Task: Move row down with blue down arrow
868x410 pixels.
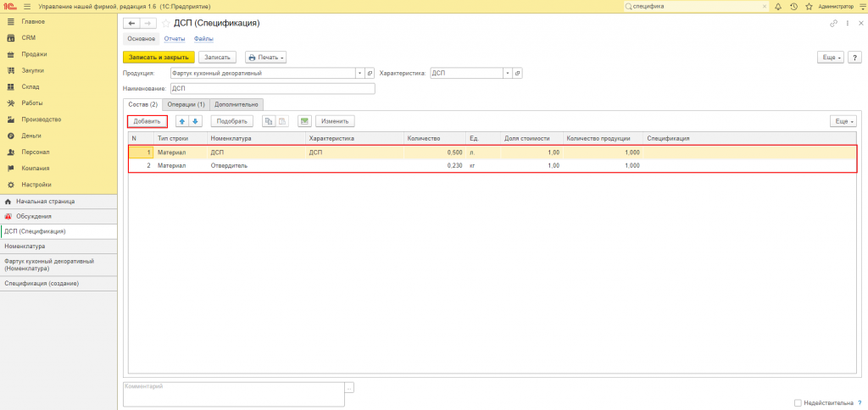Action: coord(196,121)
